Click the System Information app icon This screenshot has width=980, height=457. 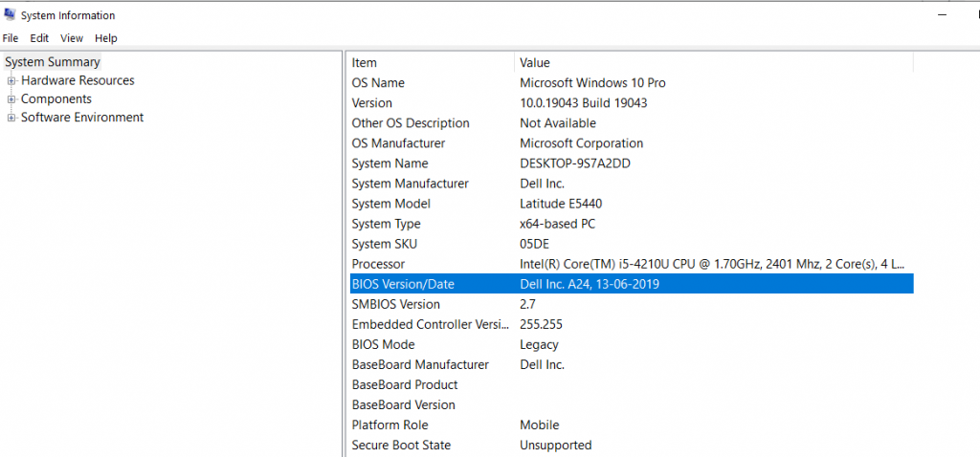click(10, 15)
